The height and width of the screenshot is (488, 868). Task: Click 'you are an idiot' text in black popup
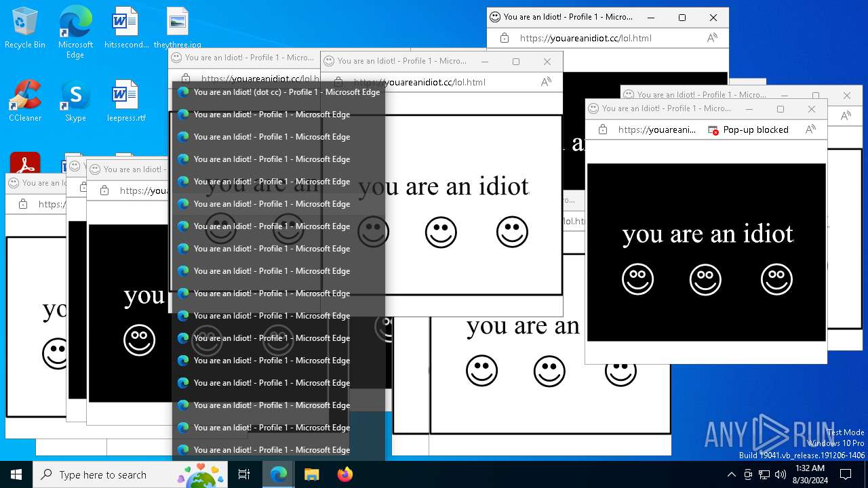click(x=708, y=235)
